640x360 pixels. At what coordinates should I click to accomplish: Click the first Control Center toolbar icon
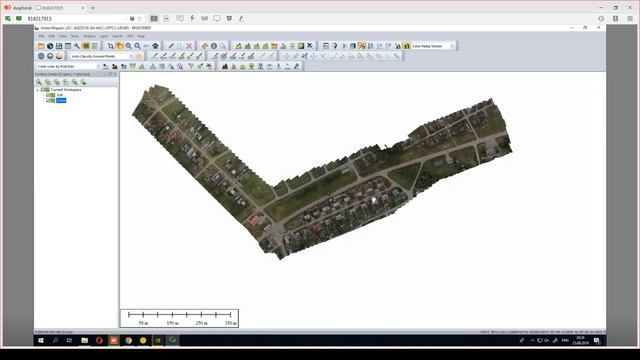coord(39,82)
